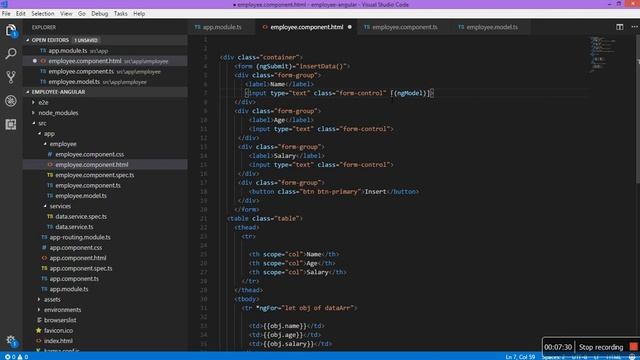This screenshot has width=640, height=360.
Task: Click the Ln 7, Col 59 status entry
Action: (520, 357)
